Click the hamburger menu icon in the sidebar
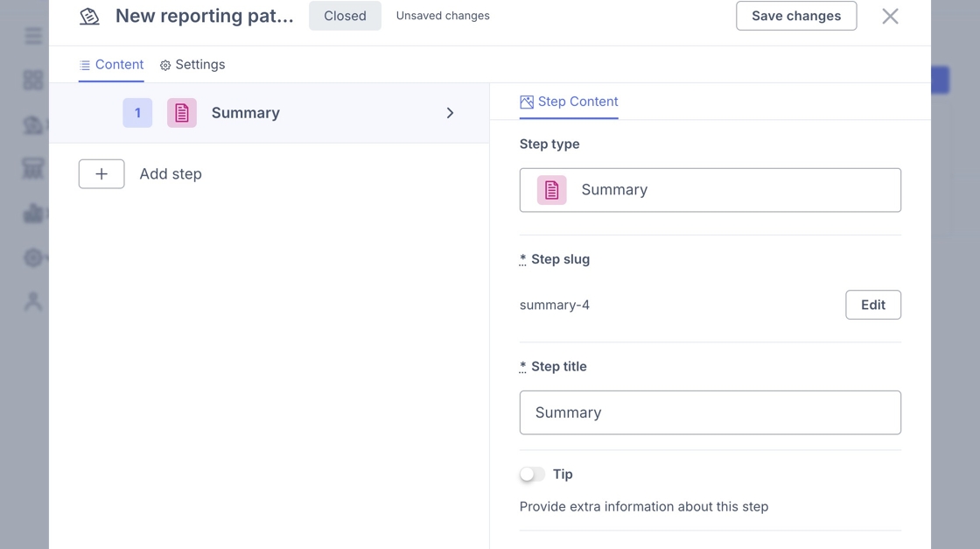 (33, 36)
